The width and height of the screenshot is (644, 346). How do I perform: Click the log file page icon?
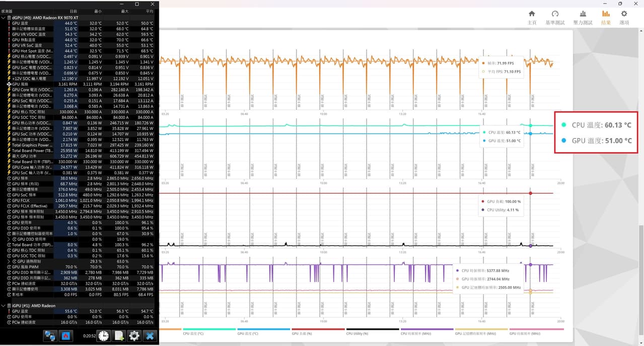119,336
